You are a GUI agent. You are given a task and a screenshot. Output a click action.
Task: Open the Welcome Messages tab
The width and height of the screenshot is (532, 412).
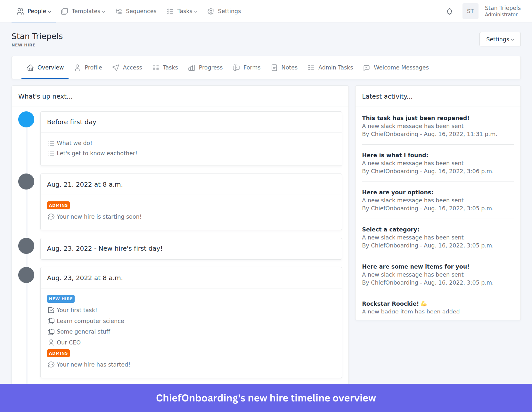[x=396, y=68]
